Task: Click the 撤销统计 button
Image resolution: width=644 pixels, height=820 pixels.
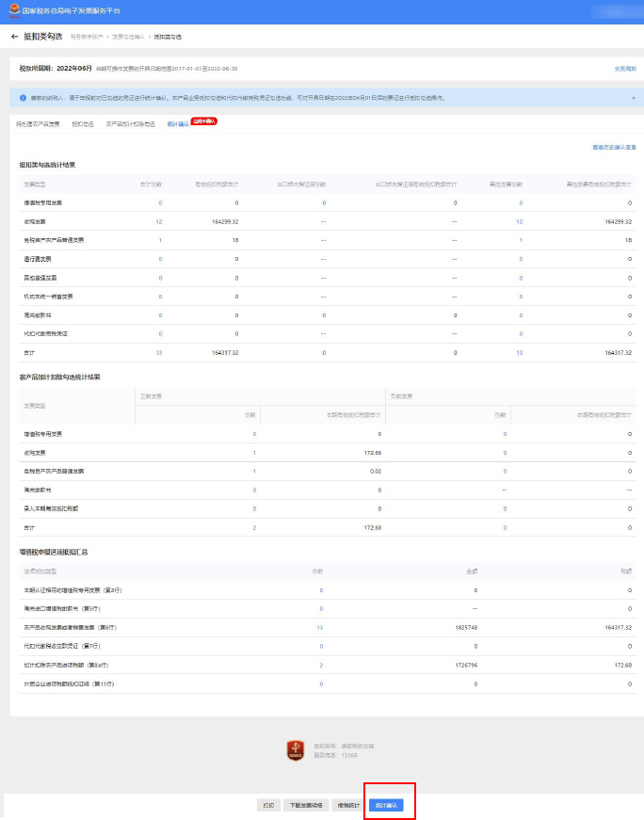Action: (348, 805)
